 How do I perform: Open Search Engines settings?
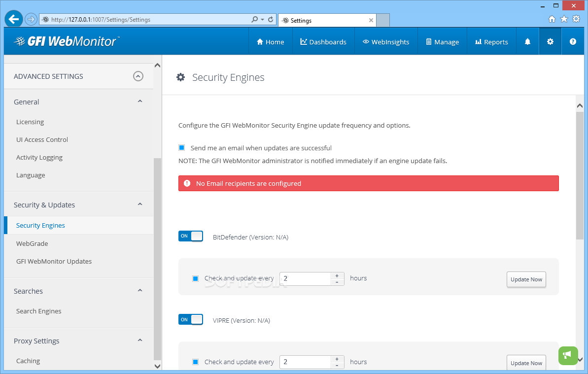pyautogui.click(x=38, y=311)
